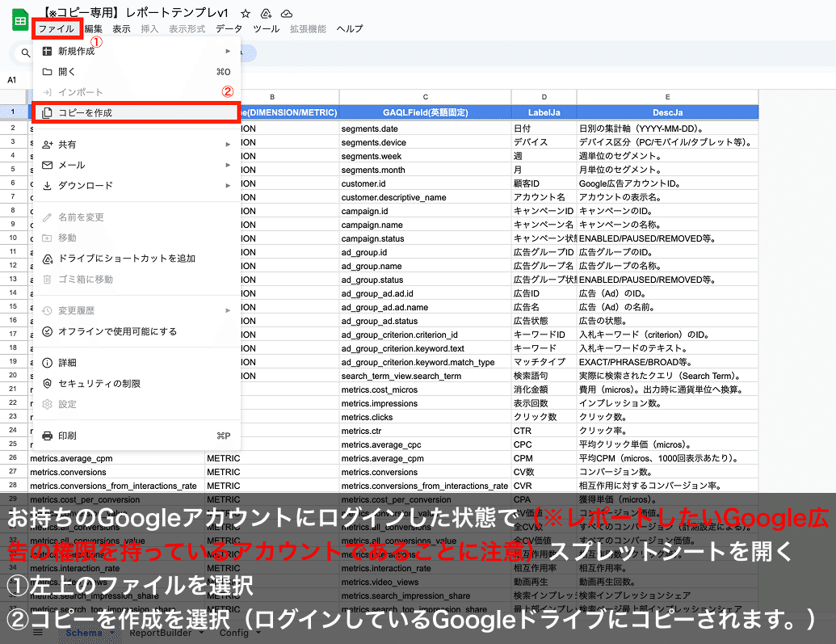This screenshot has width=836, height=644.
Task: Click the all-sheets hamburger icon at bottom left
Action: pos(37,633)
